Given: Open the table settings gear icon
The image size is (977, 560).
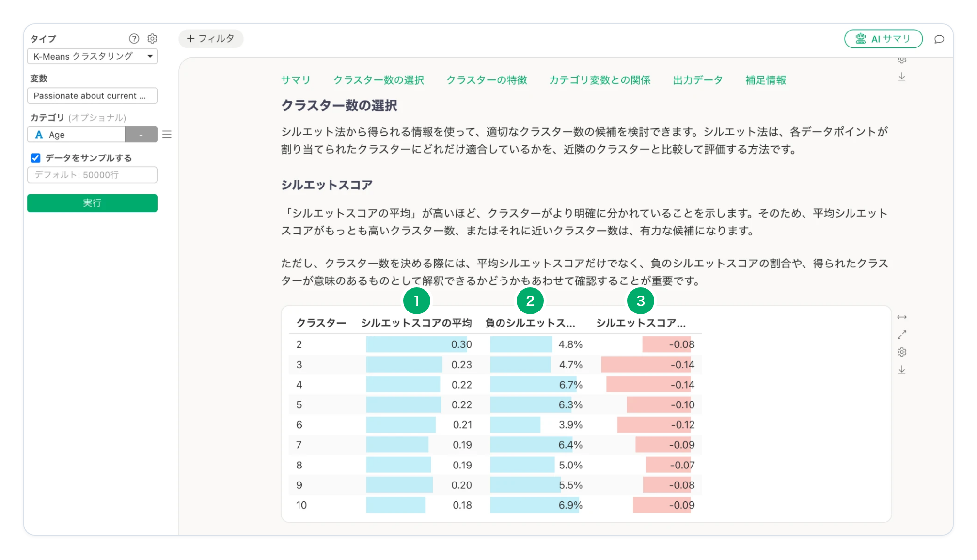Looking at the screenshot, I should (x=901, y=352).
